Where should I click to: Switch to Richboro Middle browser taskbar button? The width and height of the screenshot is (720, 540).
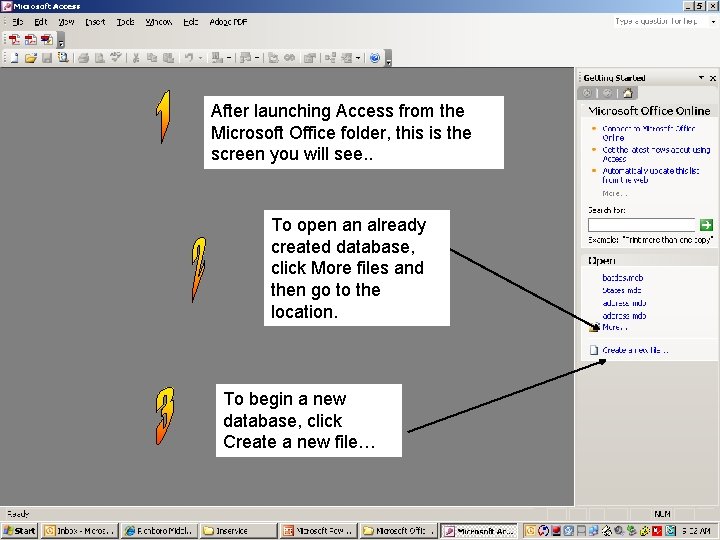[x=159, y=531]
